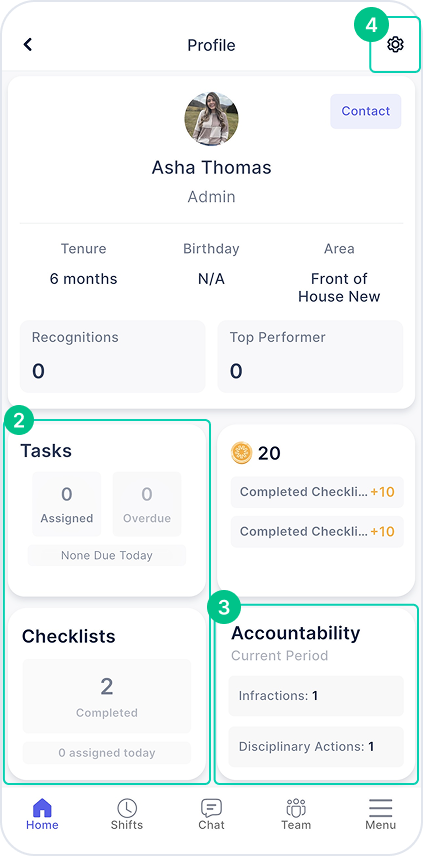Open the Chat bubble icon
The width and height of the screenshot is (423, 856).
coord(211,807)
